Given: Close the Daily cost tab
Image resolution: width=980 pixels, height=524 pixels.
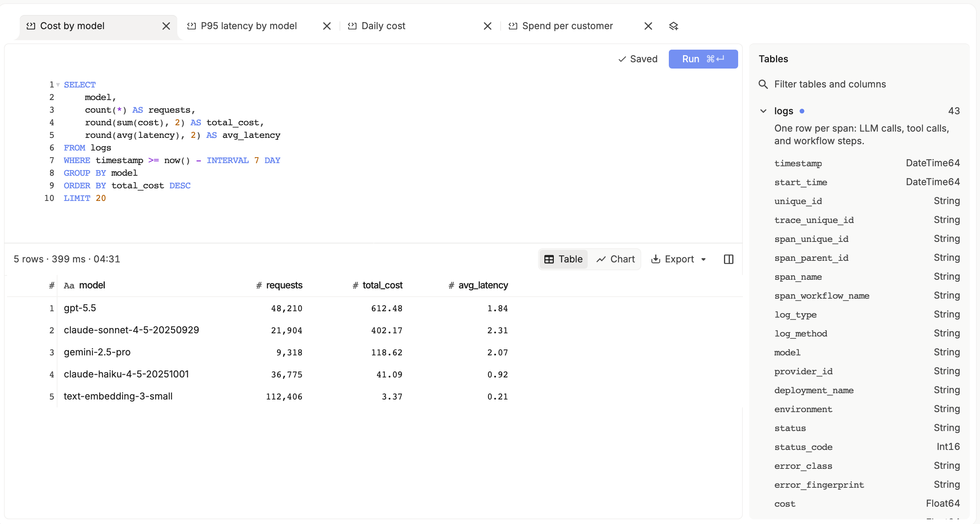Looking at the screenshot, I should (x=488, y=26).
